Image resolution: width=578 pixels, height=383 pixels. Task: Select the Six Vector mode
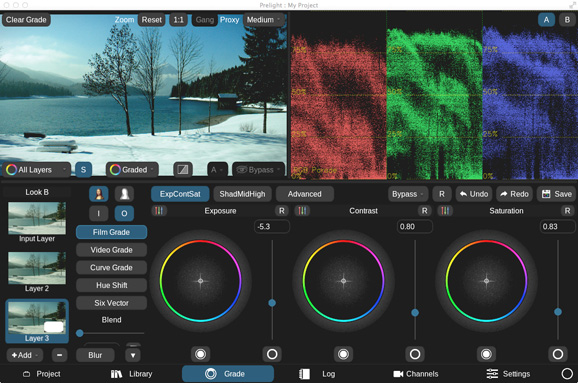111,303
